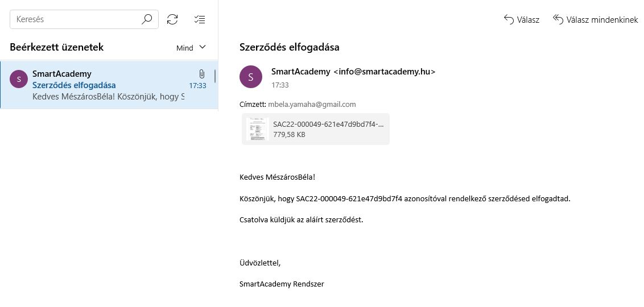Click the 17:33 timestamp under the sender name

[x=280, y=85]
